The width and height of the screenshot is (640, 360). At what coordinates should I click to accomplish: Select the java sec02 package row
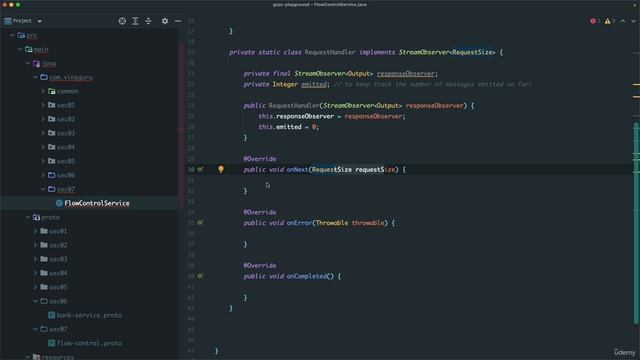(89, 119)
